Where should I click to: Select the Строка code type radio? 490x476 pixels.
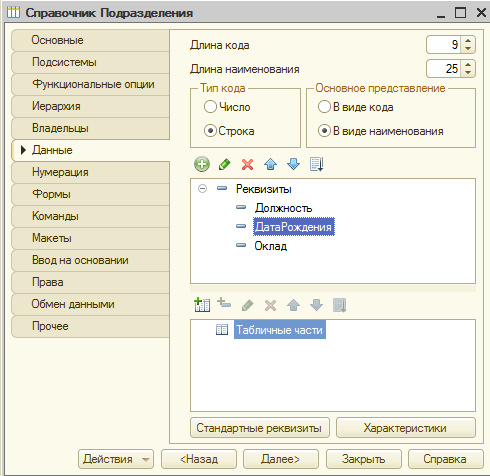[210, 131]
